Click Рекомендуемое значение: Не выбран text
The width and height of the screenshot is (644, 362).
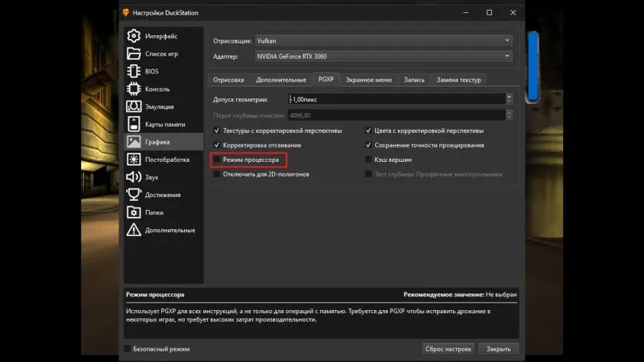(x=460, y=294)
